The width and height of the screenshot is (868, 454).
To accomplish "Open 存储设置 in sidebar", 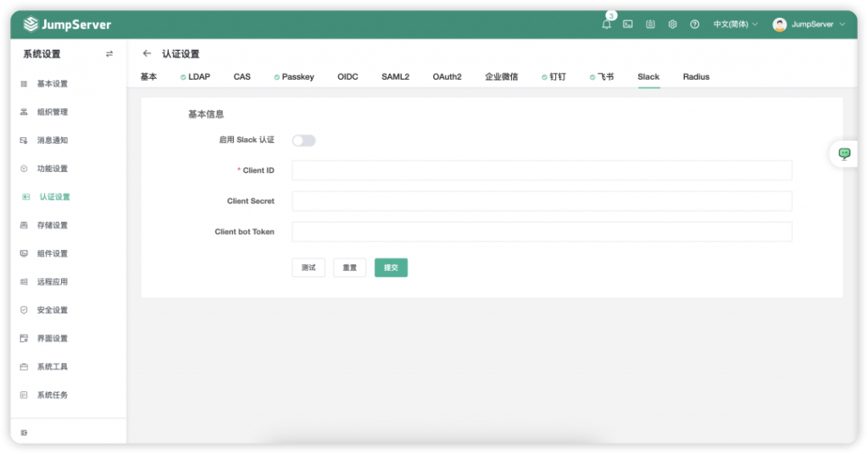I will click(x=53, y=225).
